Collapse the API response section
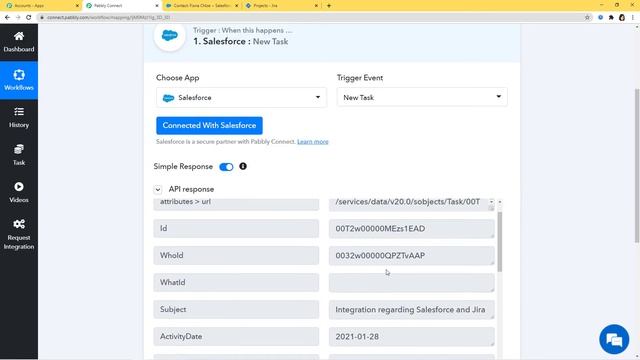Image resolution: width=640 pixels, height=360 pixels. point(158,189)
